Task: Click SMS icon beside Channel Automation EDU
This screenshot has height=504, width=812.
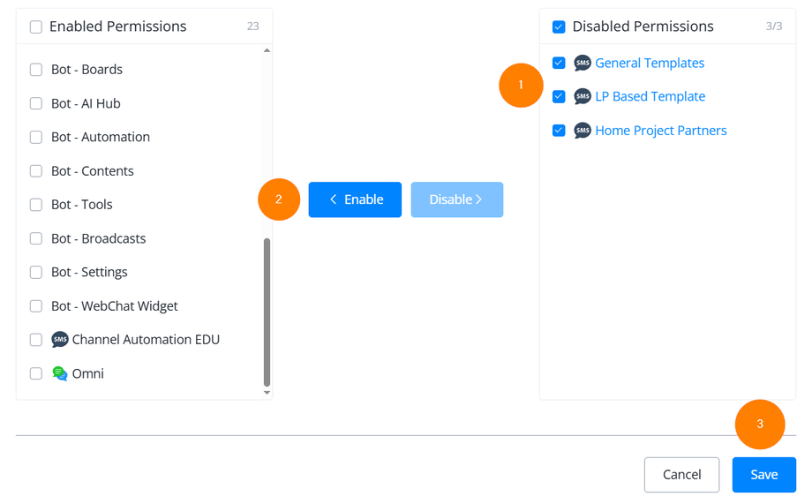Action: (x=60, y=340)
